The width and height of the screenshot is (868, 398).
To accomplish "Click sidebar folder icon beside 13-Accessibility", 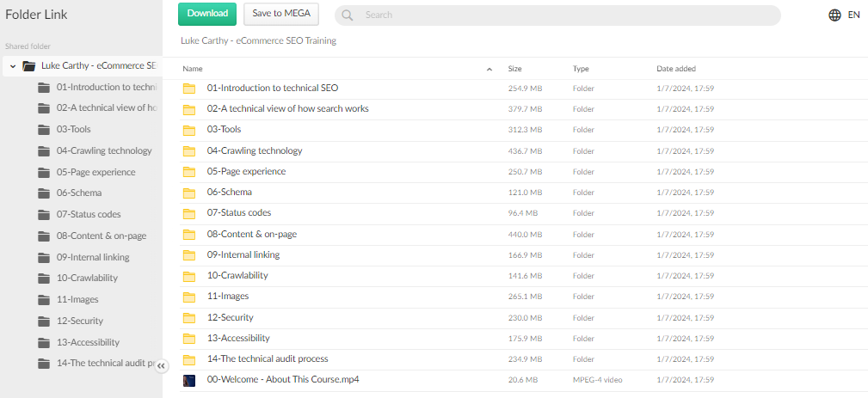I will [x=44, y=343].
